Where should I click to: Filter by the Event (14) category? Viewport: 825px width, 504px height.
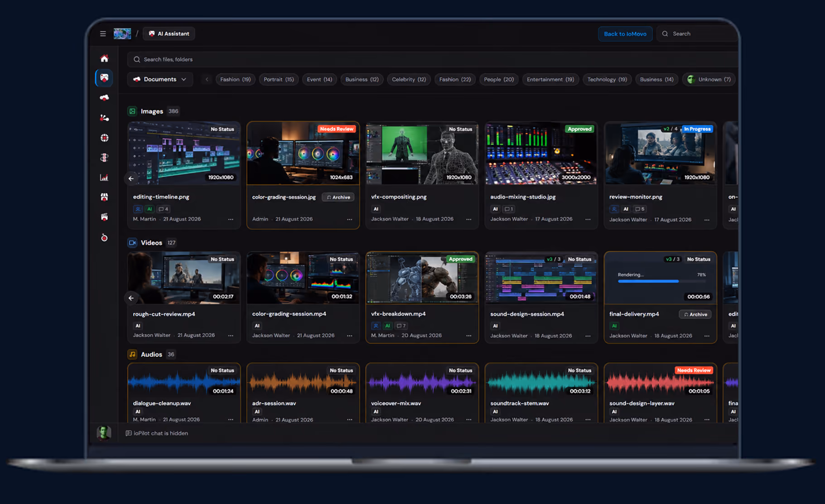click(319, 79)
